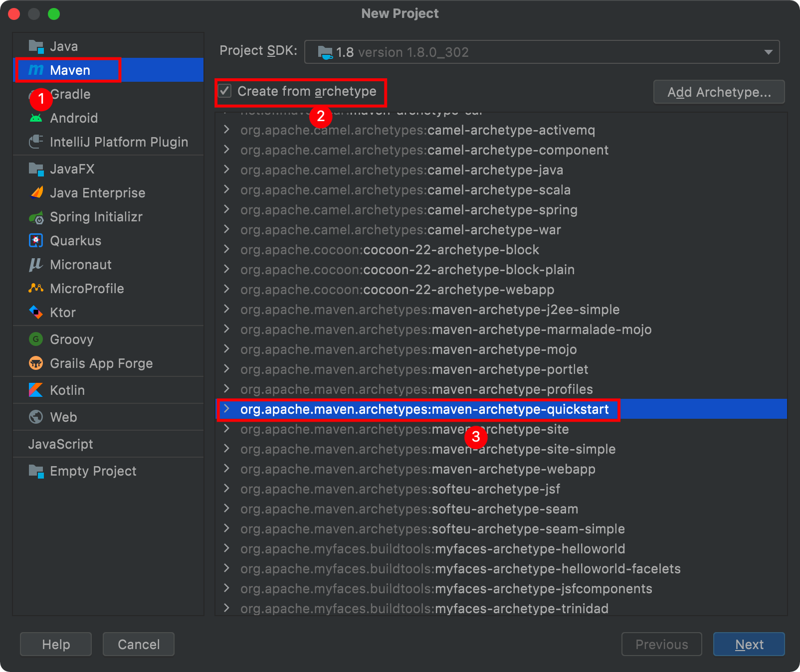The image size is (800, 672).
Task: Click the Groovy G icon
Action: (x=36, y=339)
